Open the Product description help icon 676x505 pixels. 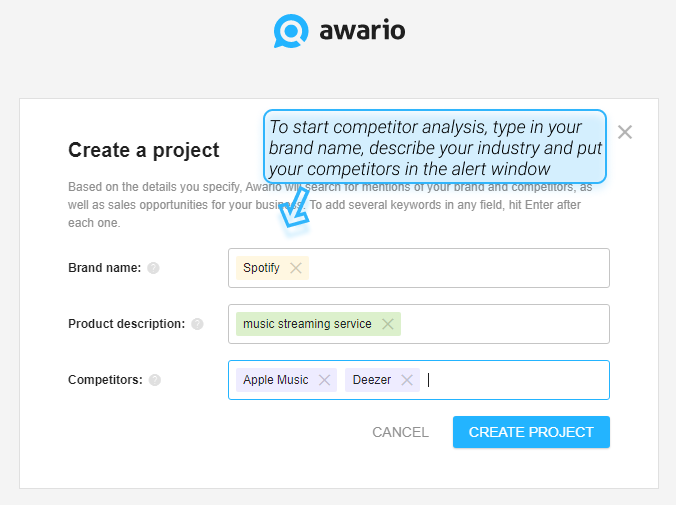tap(197, 324)
